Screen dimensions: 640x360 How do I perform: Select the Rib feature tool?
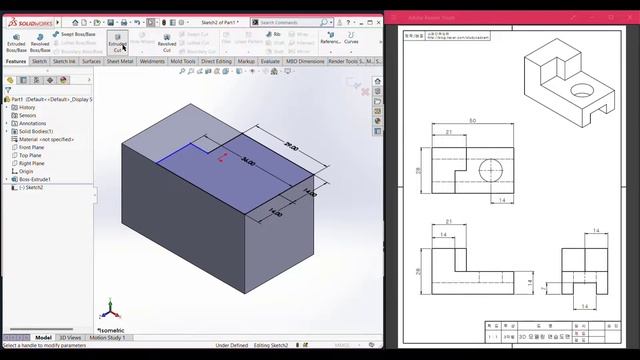pos(273,34)
